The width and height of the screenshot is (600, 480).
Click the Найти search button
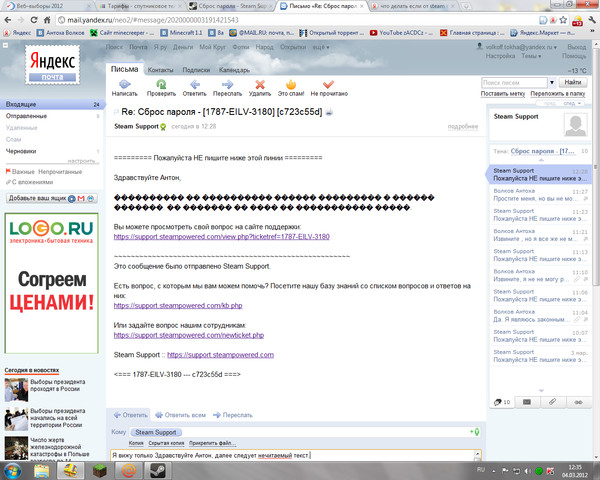pyautogui.click(x=572, y=82)
